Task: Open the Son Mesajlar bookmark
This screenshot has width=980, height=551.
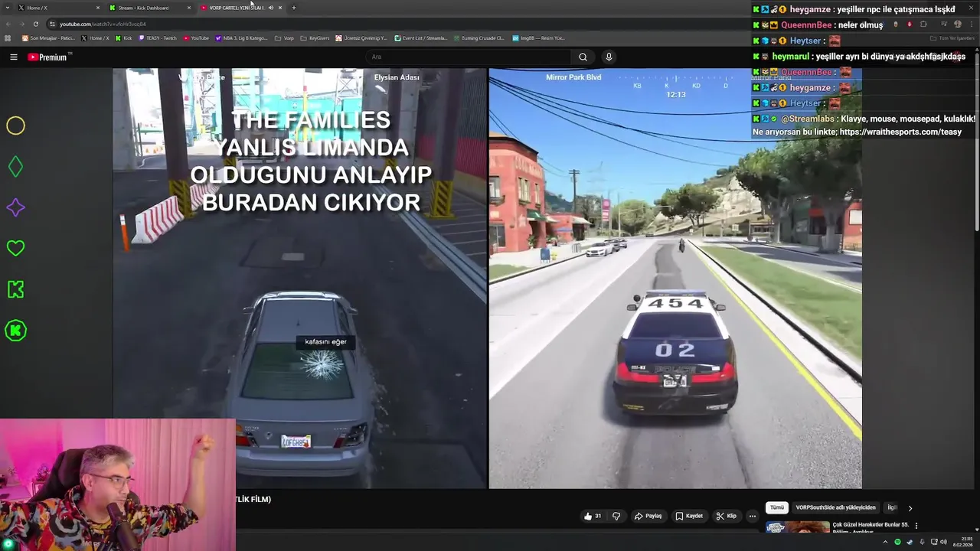Action: (x=48, y=37)
